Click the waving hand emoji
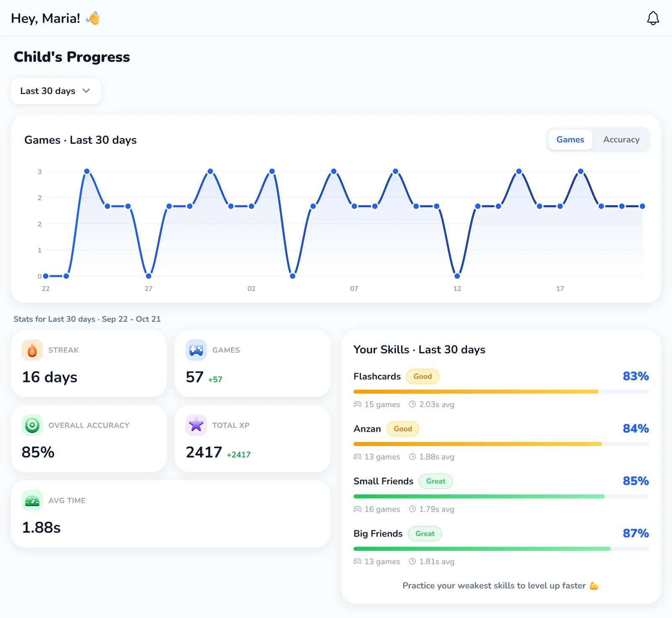672x618 pixels. [93, 18]
